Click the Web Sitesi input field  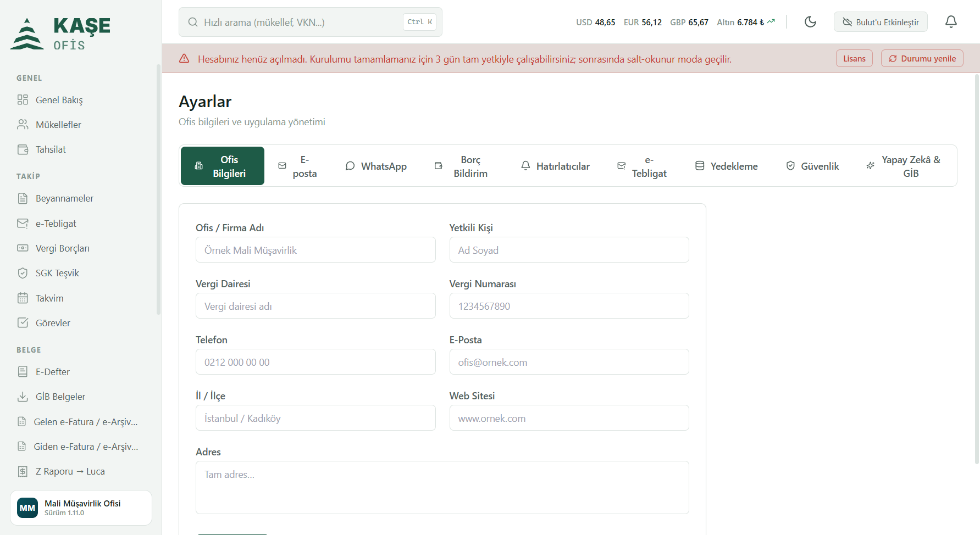(x=569, y=418)
